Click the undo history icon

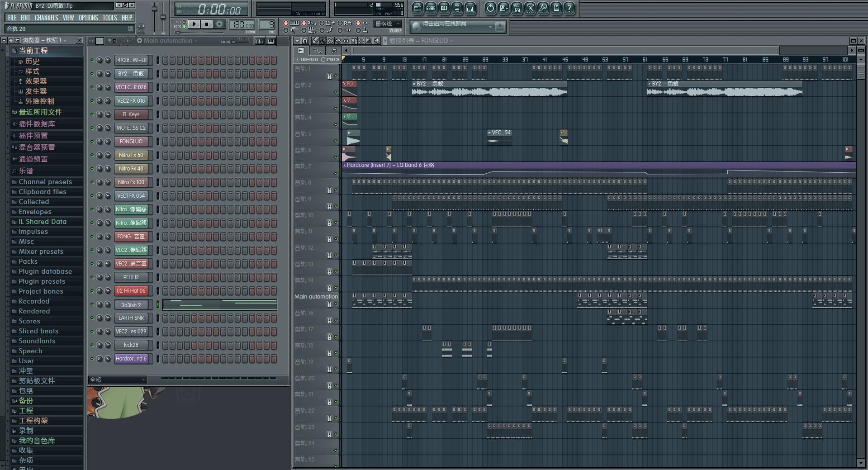coord(490,8)
